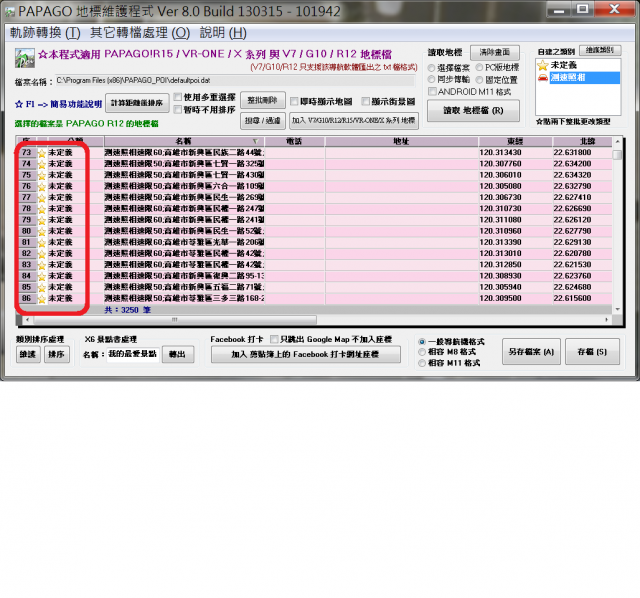Click the star icon in row 76
This screenshot has width=640, height=598.
click(42, 187)
